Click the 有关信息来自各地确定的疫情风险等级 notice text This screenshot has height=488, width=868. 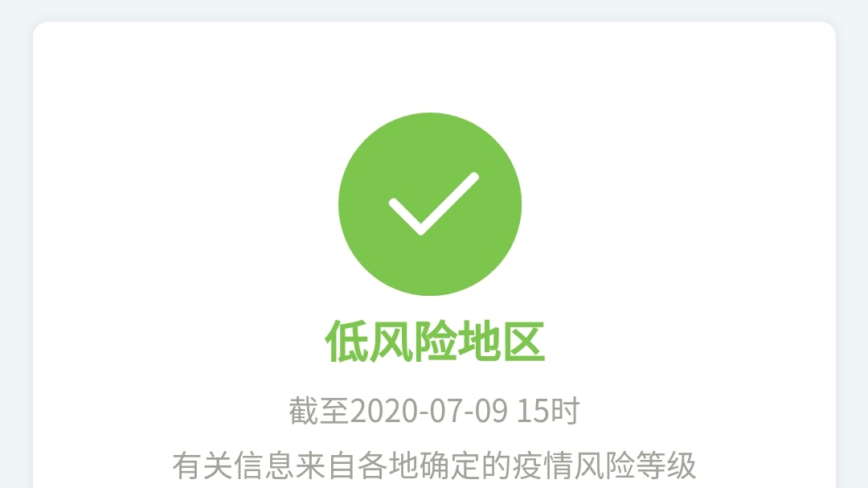[434, 465]
